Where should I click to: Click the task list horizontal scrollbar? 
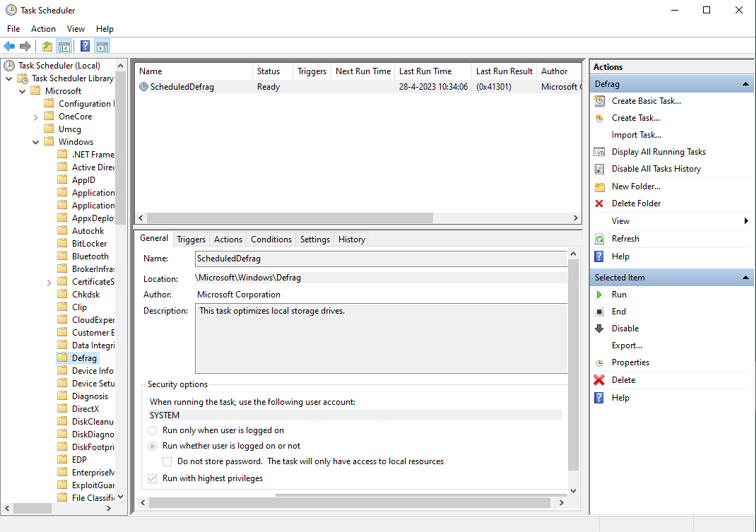click(290, 218)
